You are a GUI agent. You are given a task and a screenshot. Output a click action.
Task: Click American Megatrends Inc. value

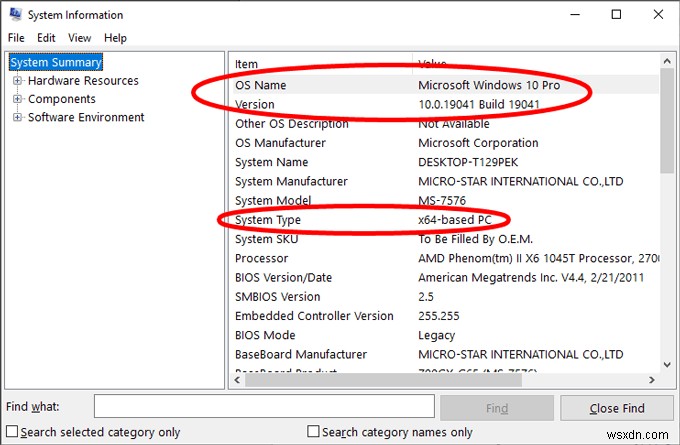(531, 278)
